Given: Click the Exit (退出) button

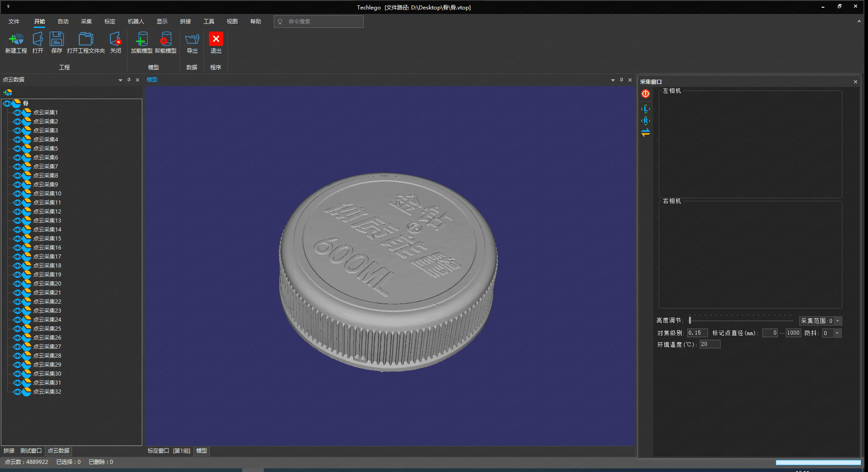Looking at the screenshot, I should [216, 40].
